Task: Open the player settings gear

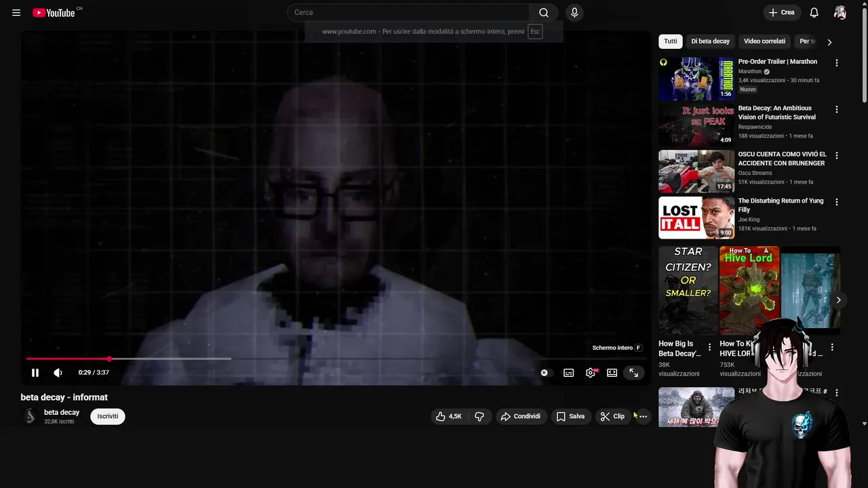Action: coord(591,373)
